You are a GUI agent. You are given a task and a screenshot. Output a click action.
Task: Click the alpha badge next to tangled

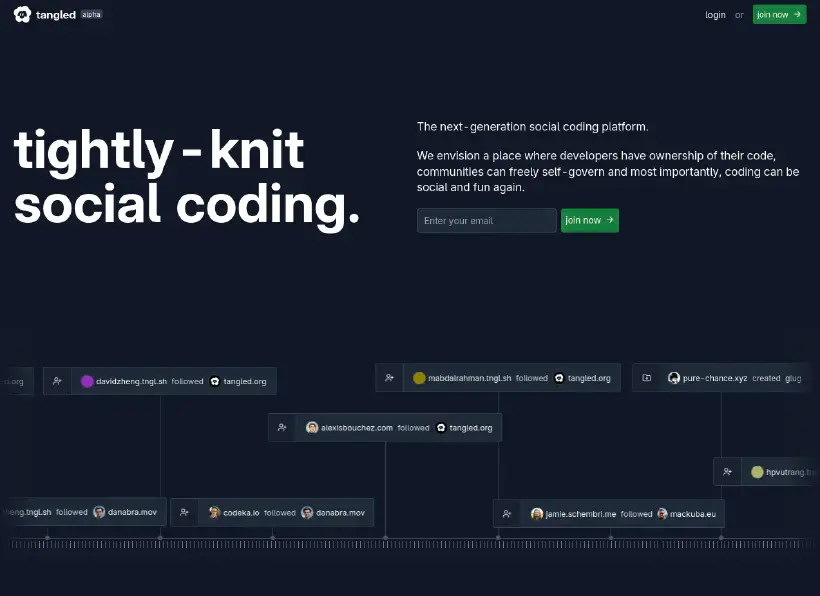(x=92, y=15)
